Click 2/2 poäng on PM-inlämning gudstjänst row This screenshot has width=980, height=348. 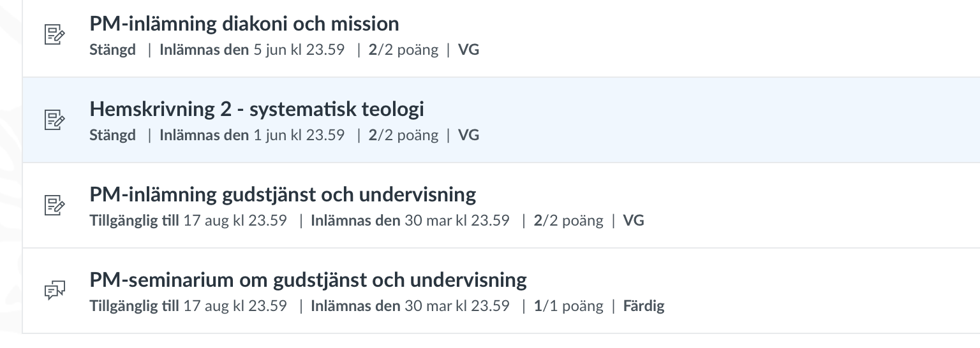tap(568, 221)
